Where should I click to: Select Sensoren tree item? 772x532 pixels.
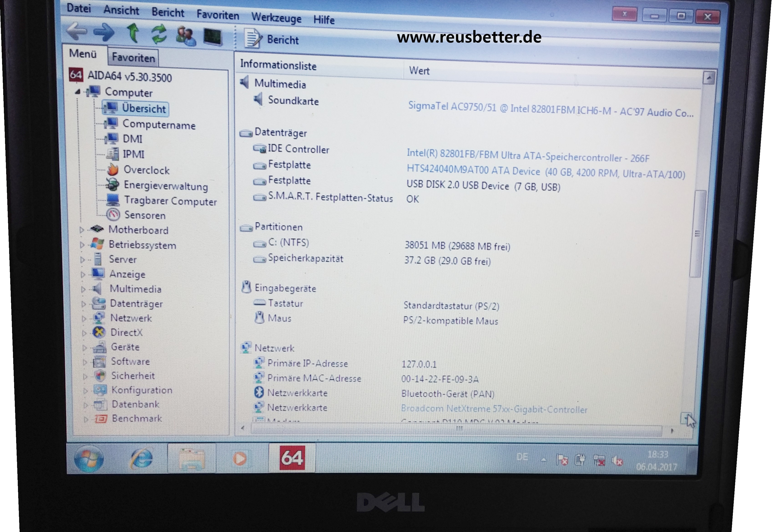pyautogui.click(x=136, y=215)
